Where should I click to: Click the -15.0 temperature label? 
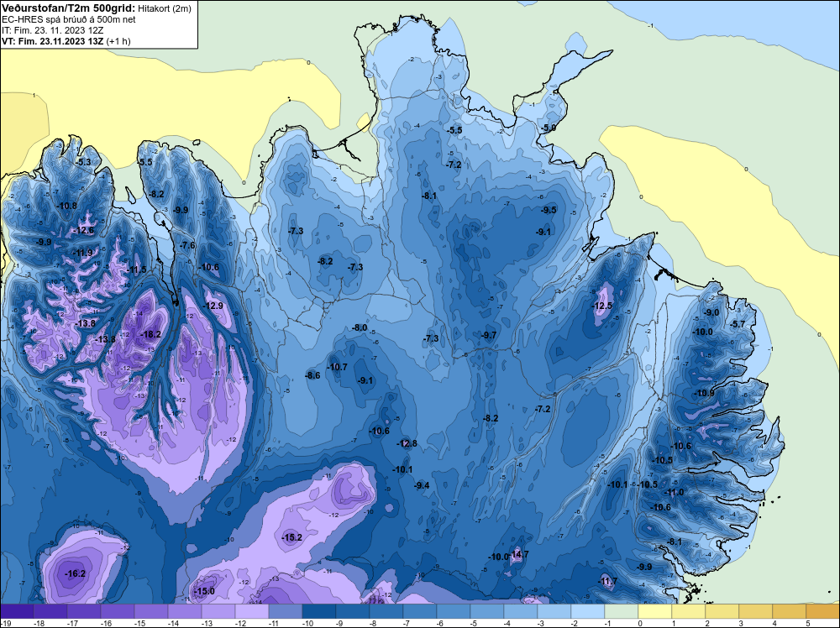[x=204, y=591]
